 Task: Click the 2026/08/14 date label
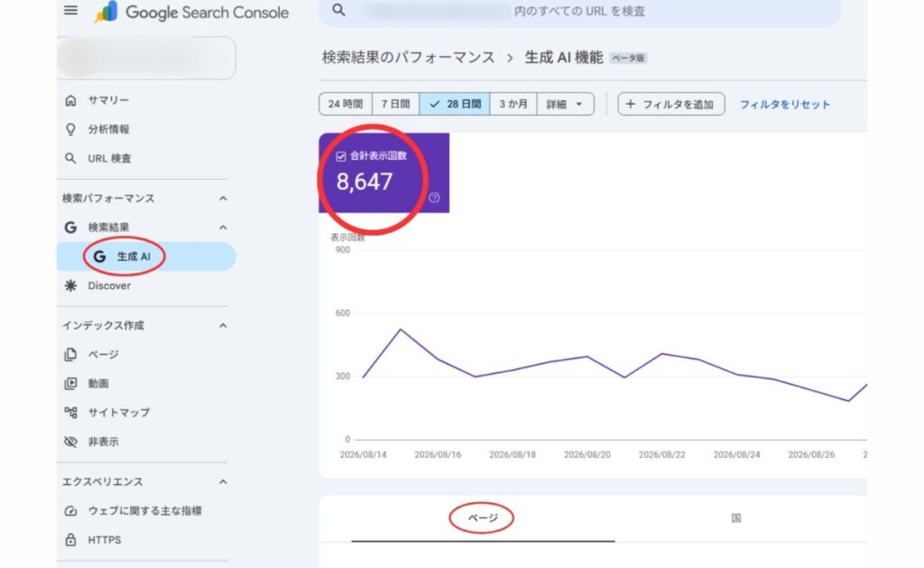pyautogui.click(x=363, y=455)
